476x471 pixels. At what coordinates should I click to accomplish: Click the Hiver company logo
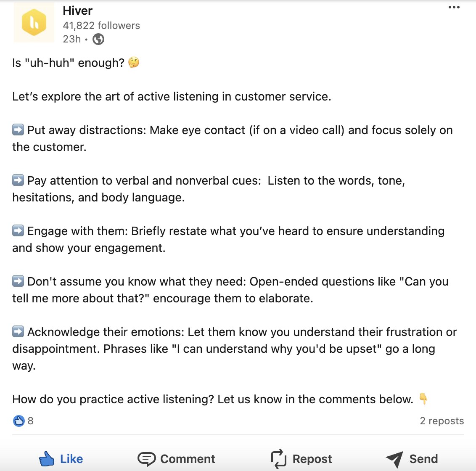[34, 23]
